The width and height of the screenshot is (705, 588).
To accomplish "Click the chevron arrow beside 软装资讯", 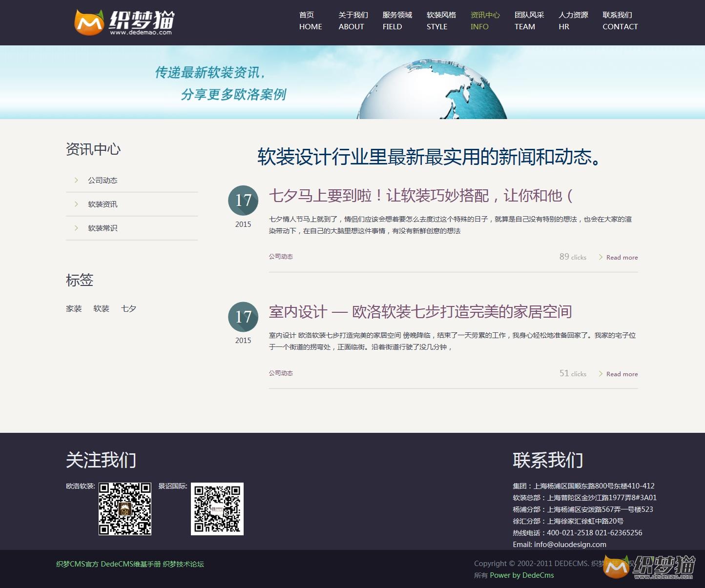I will [x=76, y=204].
